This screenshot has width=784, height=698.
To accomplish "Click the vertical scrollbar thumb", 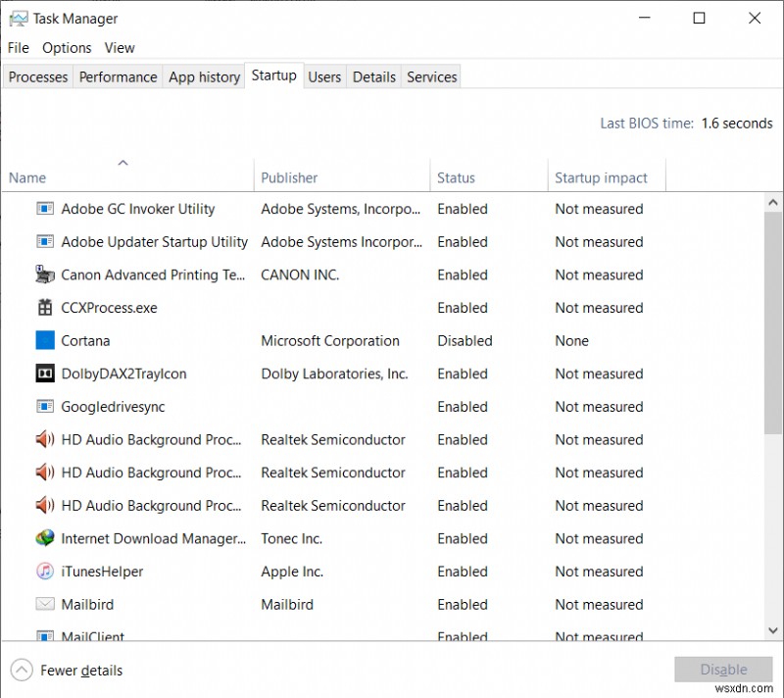I will tap(773, 324).
